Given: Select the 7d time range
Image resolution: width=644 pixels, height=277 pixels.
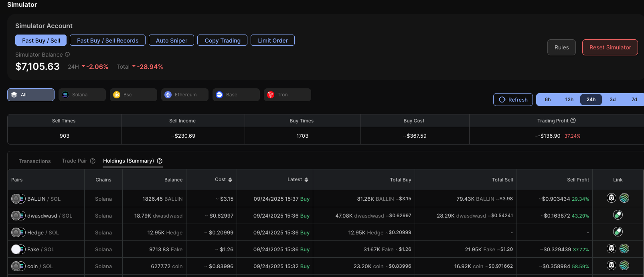Looking at the screenshot, I should click(634, 100).
